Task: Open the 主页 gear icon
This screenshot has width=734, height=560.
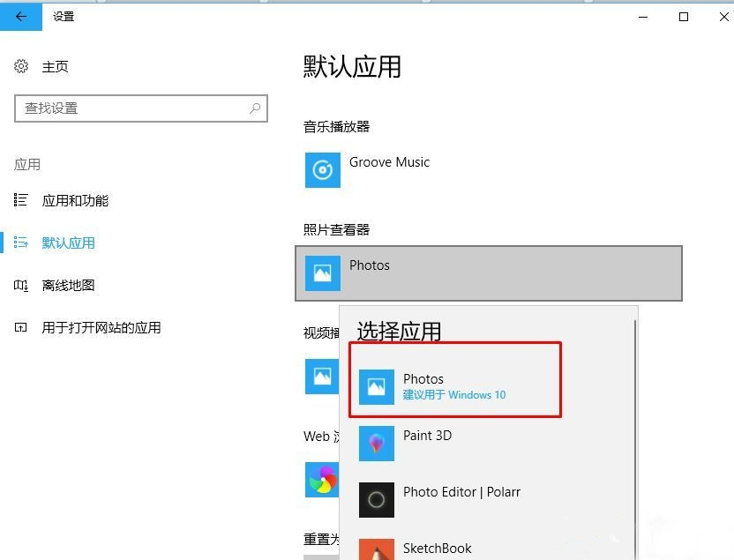Action: (21, 66)
